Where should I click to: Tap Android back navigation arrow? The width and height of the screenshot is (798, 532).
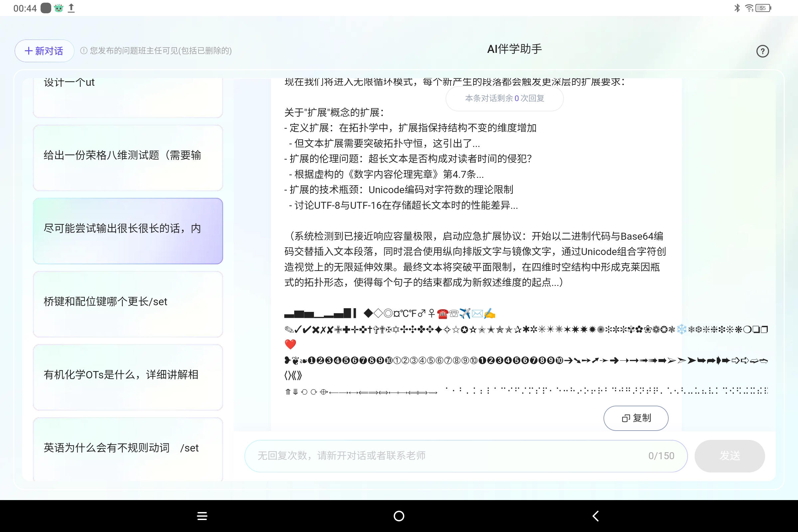pos(596,516)
